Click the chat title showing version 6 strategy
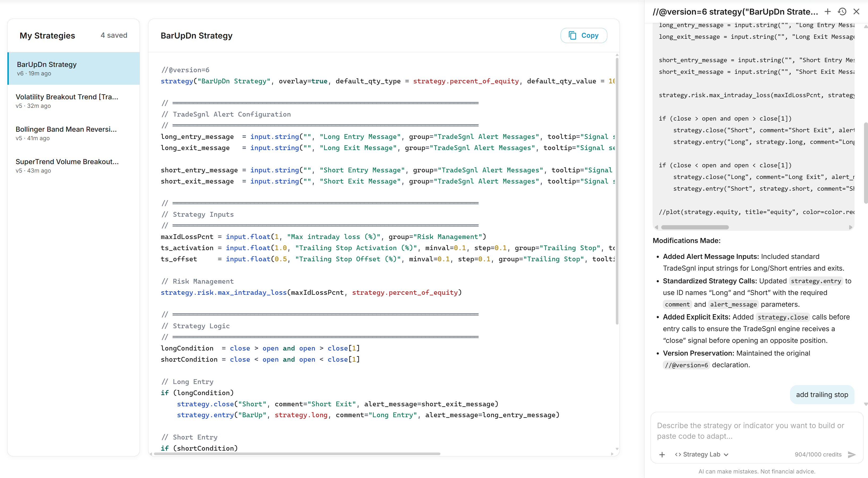 click(x=734, y=11)
